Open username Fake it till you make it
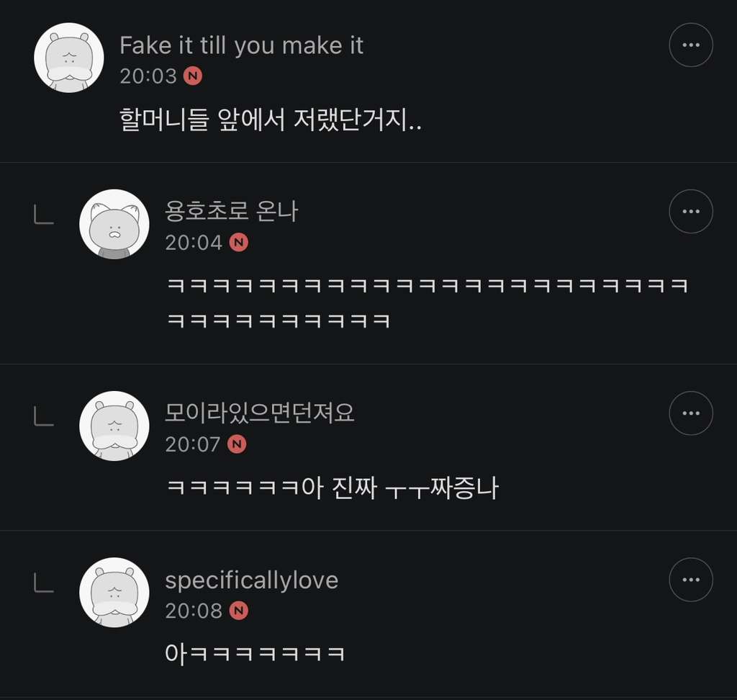The image size is (737, 700). tap(241, 45)
